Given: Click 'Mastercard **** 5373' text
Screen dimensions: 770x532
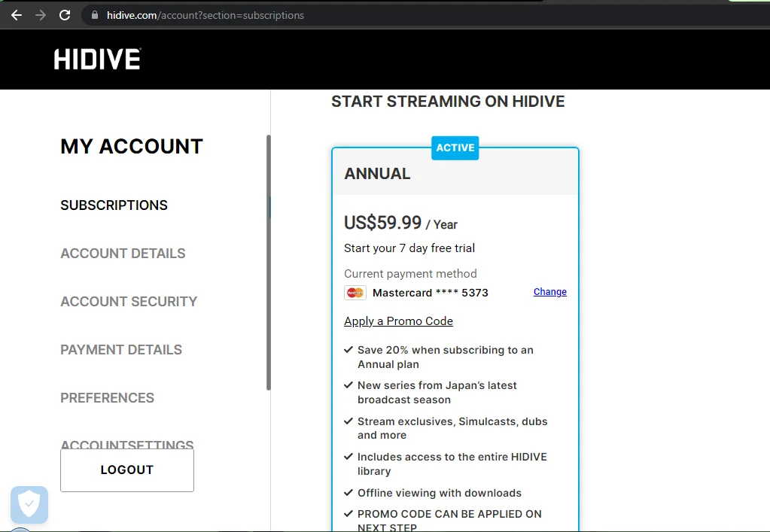Looking at the screenshot, I should [431, 293].
